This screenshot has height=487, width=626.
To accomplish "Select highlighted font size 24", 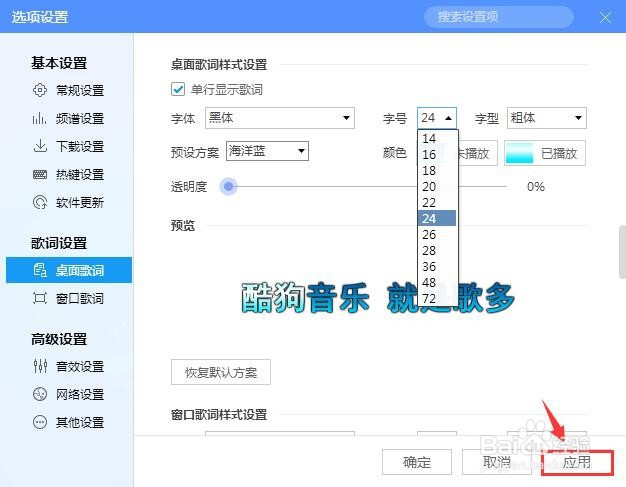I will point(437,218).
